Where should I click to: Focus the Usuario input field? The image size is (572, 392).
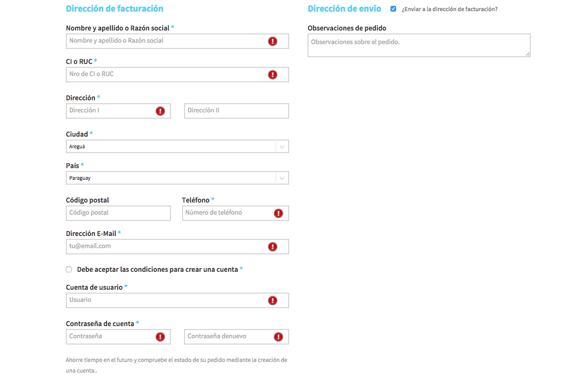point(177,300)
